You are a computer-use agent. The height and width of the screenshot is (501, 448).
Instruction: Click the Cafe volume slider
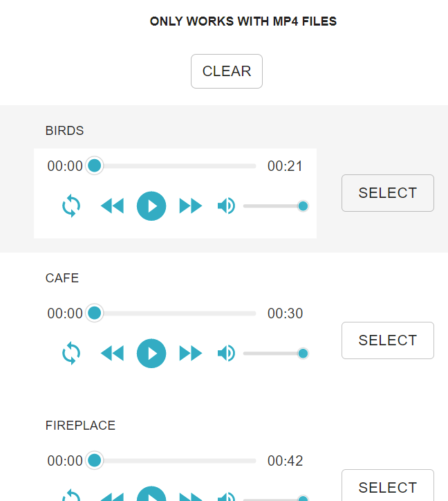coord(273,354)
